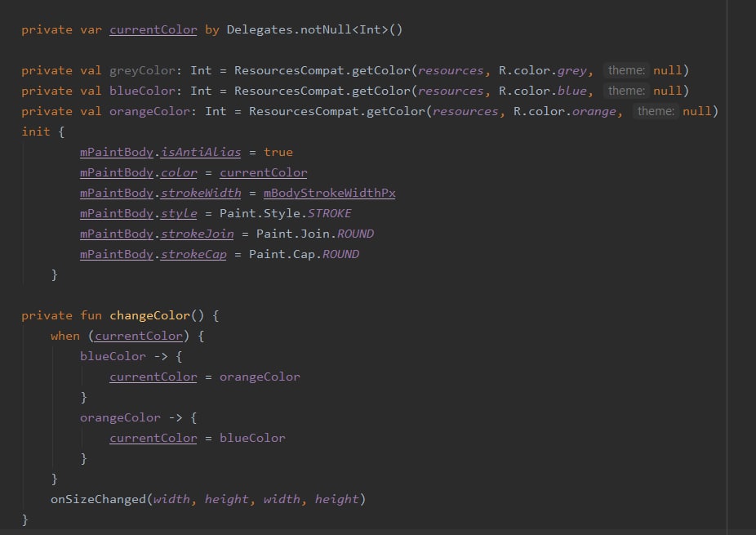Click 'Paint.Cap.ROUND' constant
Screen dimensions: 756x535
[304, 254]
